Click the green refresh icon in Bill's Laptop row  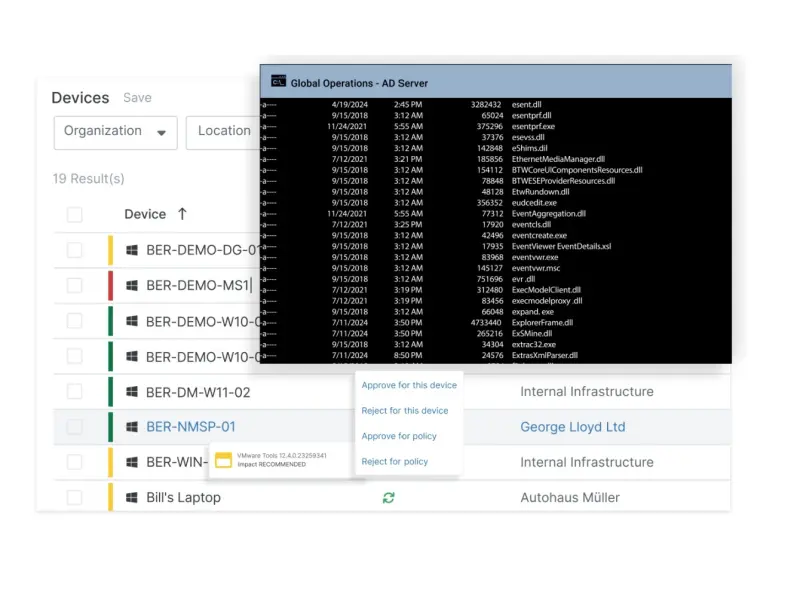tap(388, 497)
